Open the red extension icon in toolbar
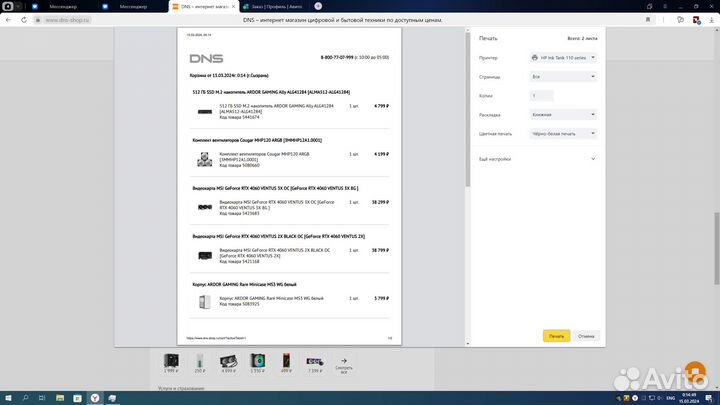The image size is (720, 405). point(696,20)
